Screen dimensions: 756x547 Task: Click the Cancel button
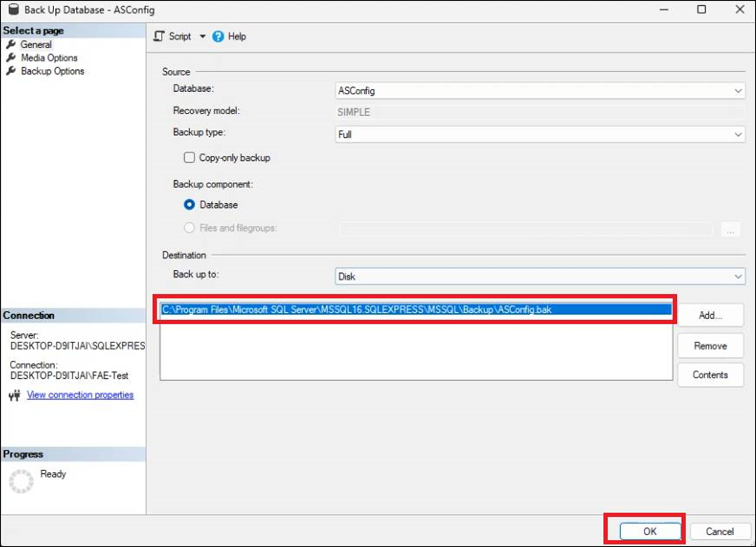719,531
